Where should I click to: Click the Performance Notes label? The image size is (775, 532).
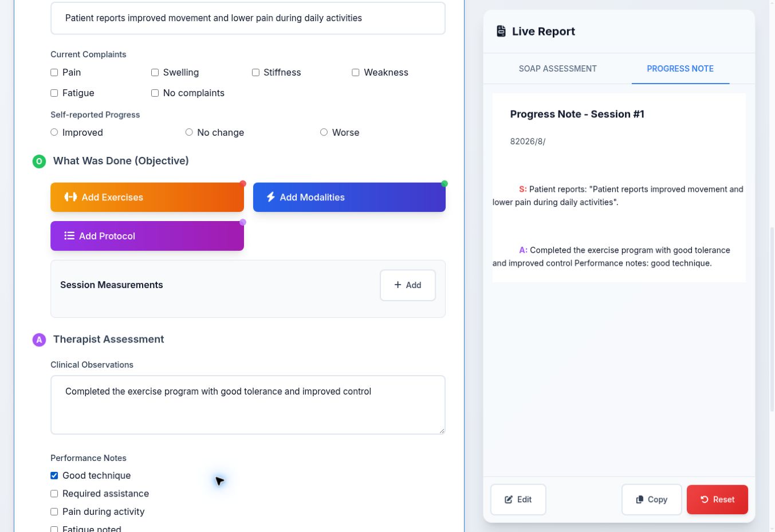tap(88, 458)
